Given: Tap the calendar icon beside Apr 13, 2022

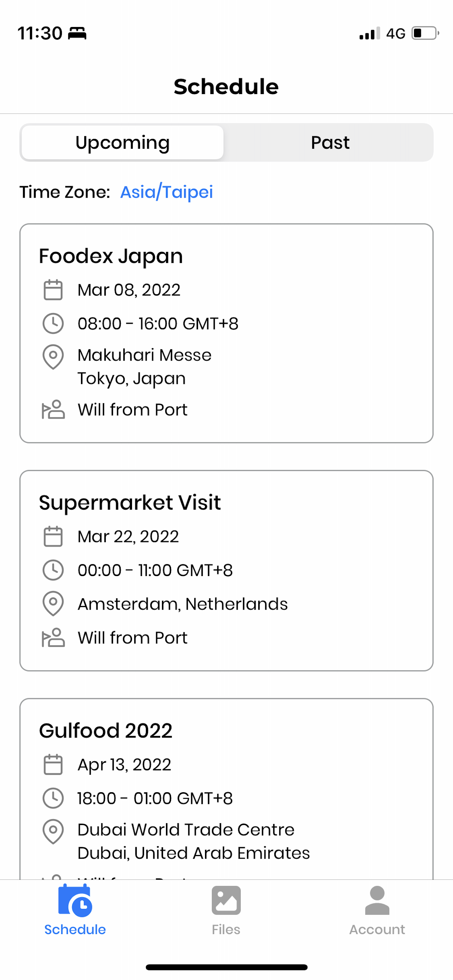Looking at the screenshot, I should (53, 765).
